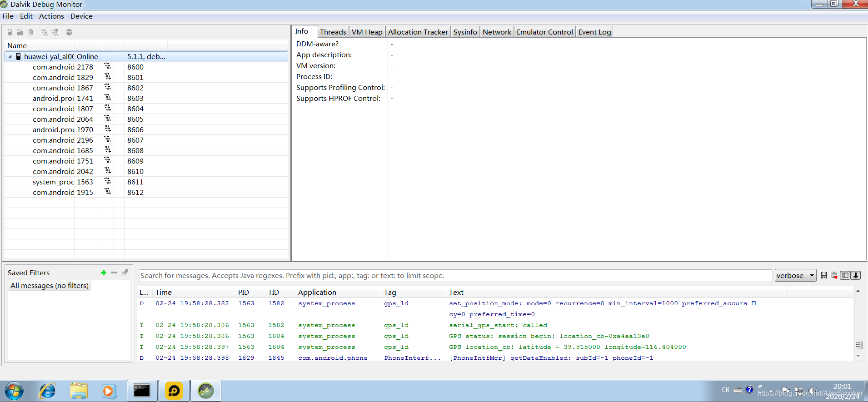Image resolution: width=868 pixels, height=402 pixels.
Task: Open the verbose log level dropdown
Action: click(795, 275)
